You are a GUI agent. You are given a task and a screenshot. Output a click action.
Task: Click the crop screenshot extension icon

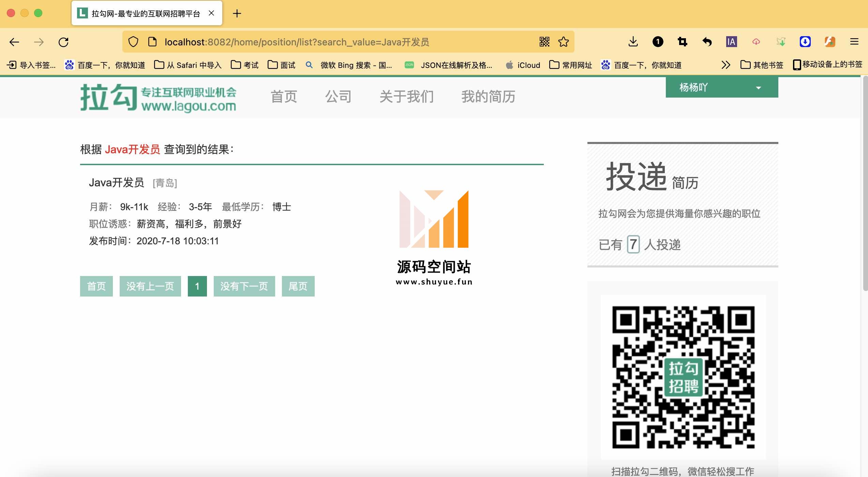click(x=682, y=42)
